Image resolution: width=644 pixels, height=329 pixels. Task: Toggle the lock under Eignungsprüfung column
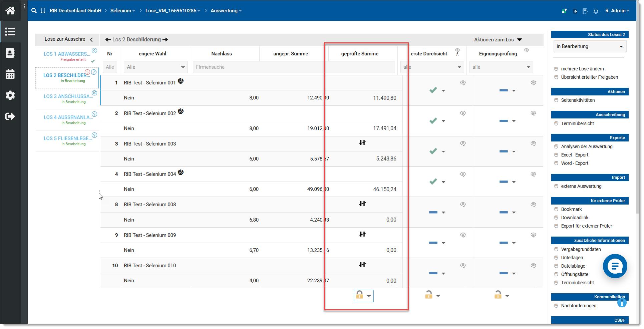tap(498, 295)
